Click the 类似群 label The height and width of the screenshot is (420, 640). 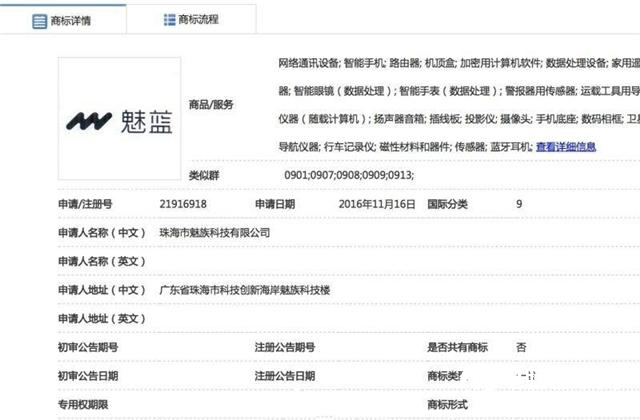coord(204,176)
